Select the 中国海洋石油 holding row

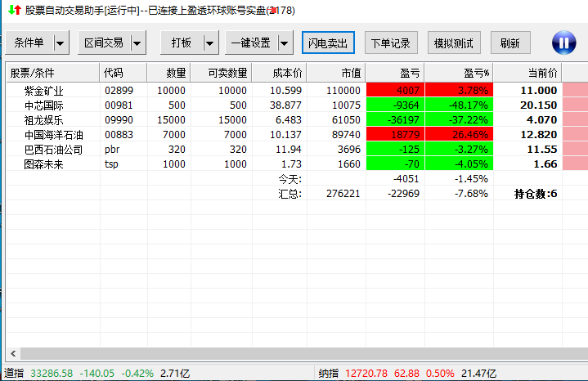pyautogui.click(x=53, y=135)
